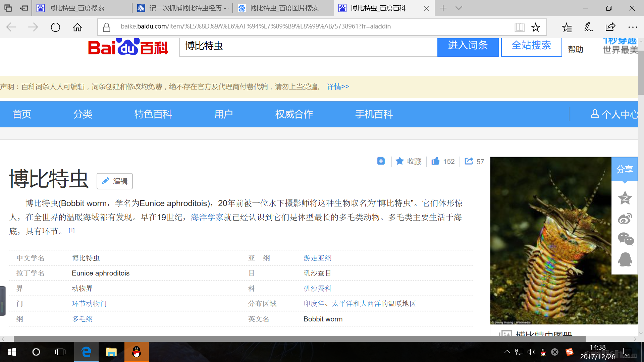Click 收藏 star to bookmark entry
The width and height of the screenshot is (644, 362).
point(409,161)
